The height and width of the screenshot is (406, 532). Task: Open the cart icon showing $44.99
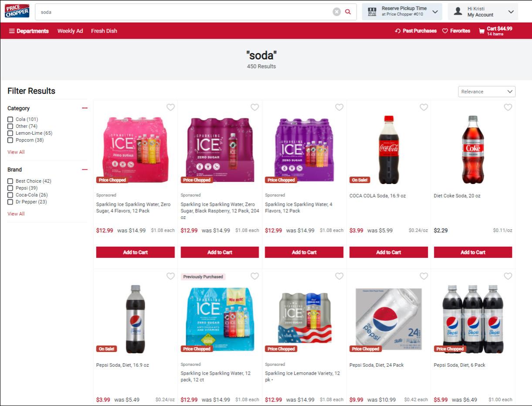481,31
